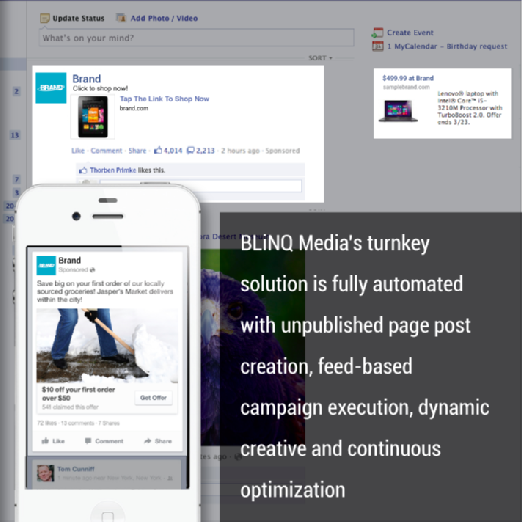Screen dimensions: 522x522
Task: Click the Create Event calendar icon
Action: tap(378, 33)
